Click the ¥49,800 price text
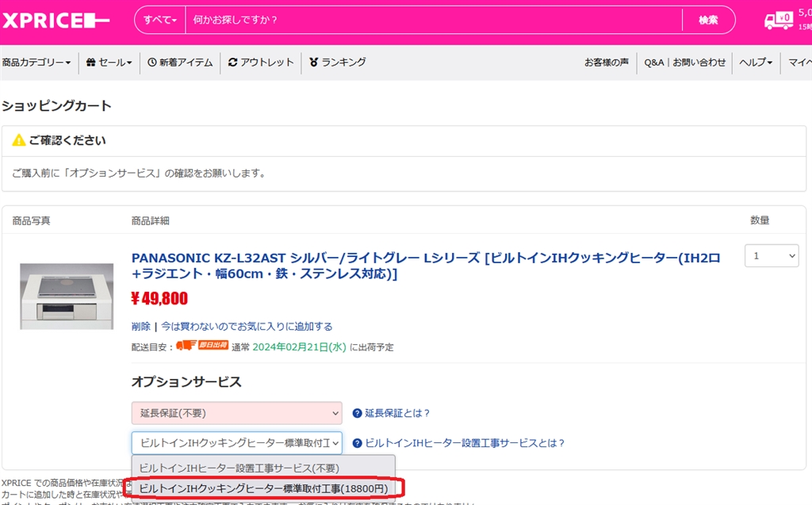812x505 pixels. tap(159, 299)
